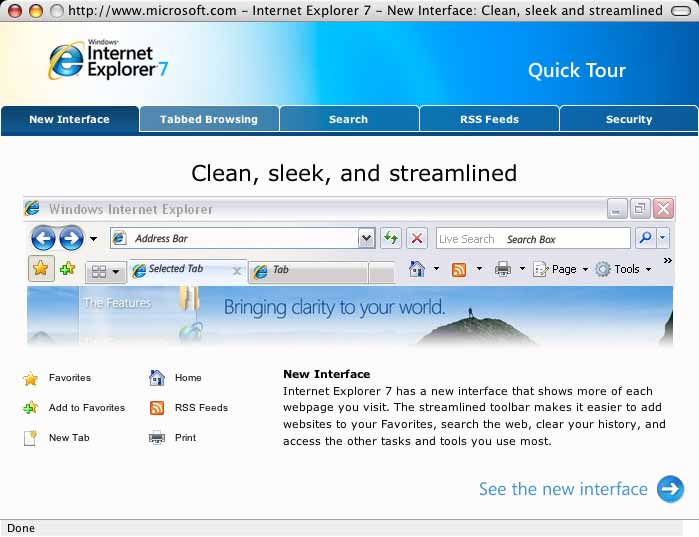The height and width of the screenshot is (537, 699).
Task: Open the Search tab
Action: (349, 119)
